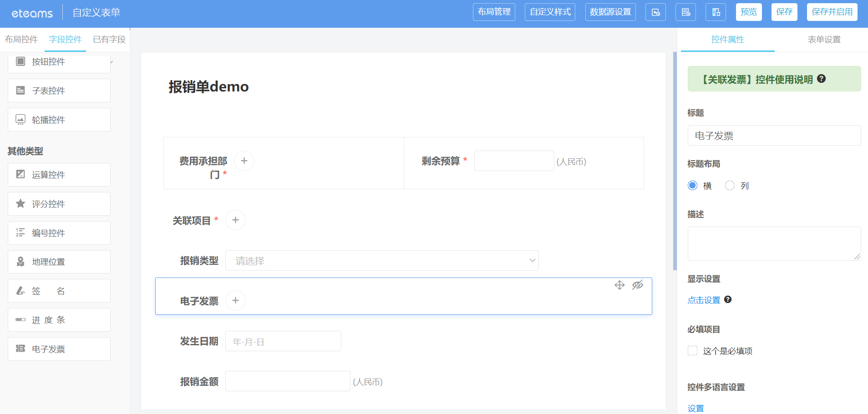The width and height of the screenshot is (868, 414).
Task: Select the 电子发票 icon in sidebar
Action: pyautogui.click(x=20, y=348)
